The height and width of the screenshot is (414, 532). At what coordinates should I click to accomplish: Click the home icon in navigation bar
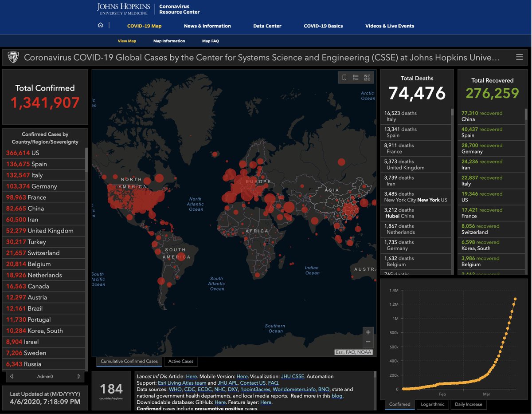pyautogui.click(x=101, y=25)
